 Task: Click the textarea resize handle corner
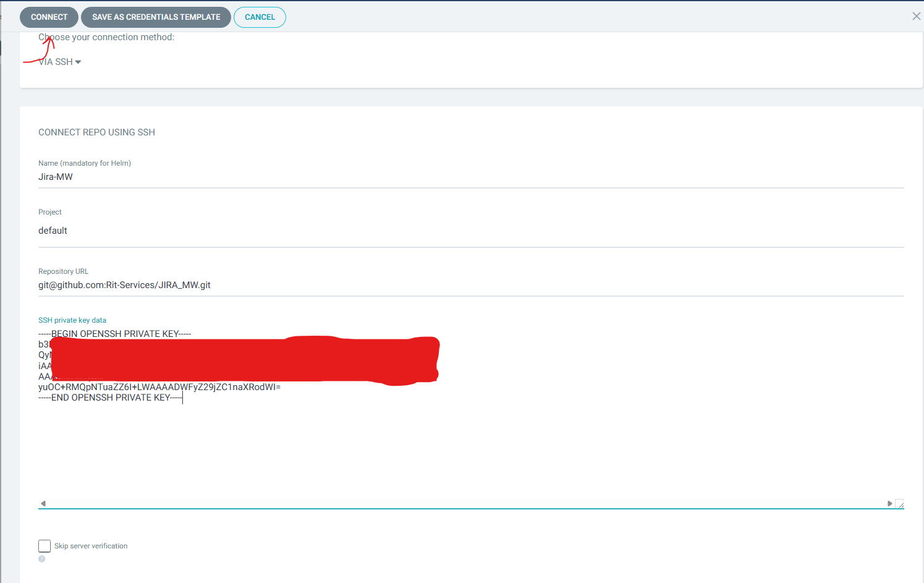coord(900,504)
